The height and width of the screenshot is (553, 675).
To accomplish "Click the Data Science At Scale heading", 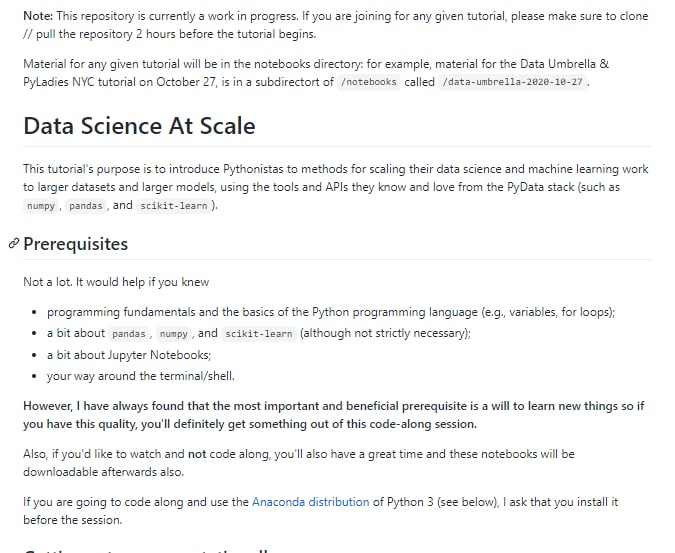I will [x=139, y=126].
